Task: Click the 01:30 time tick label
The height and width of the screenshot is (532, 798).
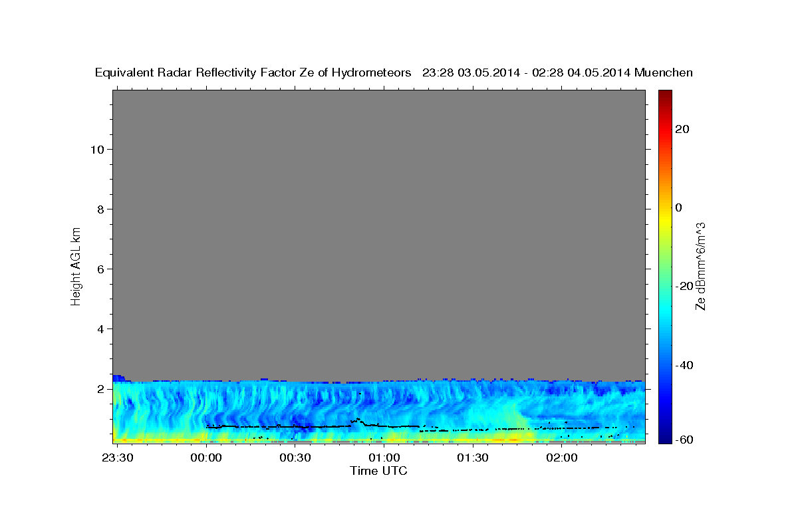Action: click(473, 458)
